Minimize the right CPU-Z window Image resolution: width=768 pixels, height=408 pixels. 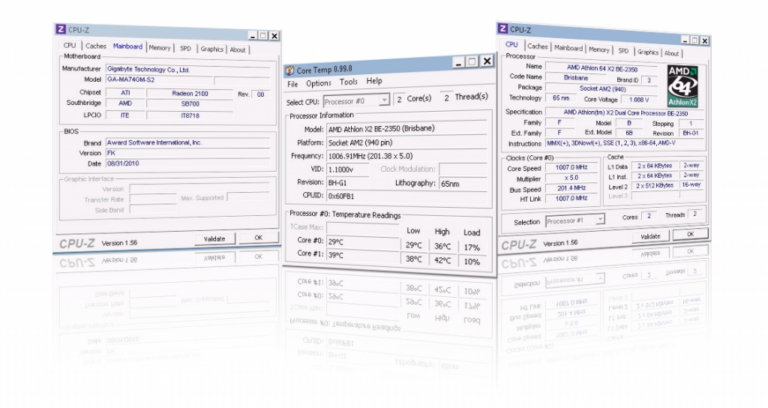point(685,40)
